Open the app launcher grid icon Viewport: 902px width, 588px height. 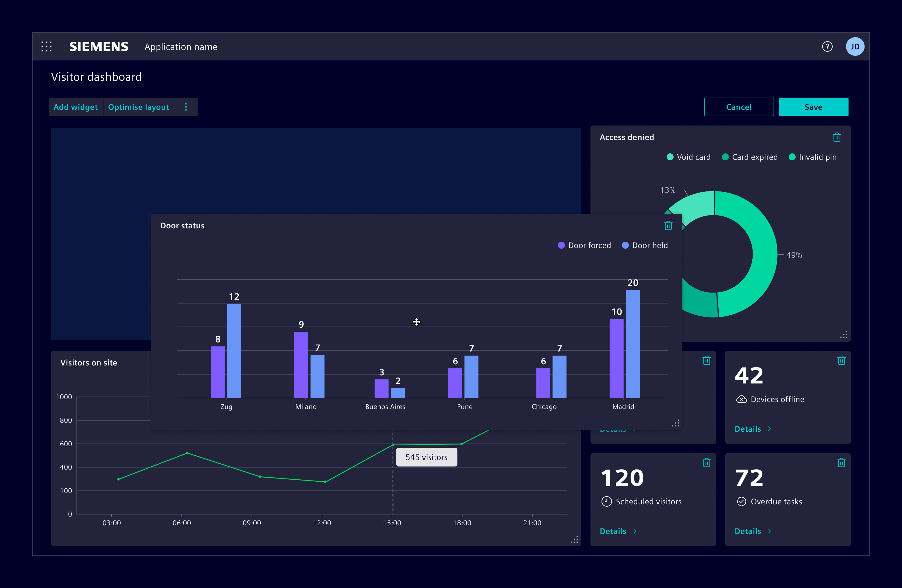46,46
